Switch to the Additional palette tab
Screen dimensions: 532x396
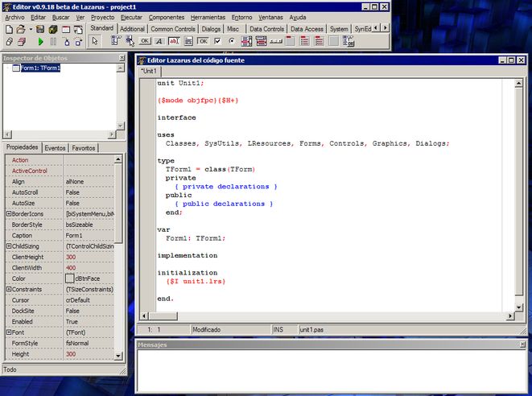(x=132, y=29)
